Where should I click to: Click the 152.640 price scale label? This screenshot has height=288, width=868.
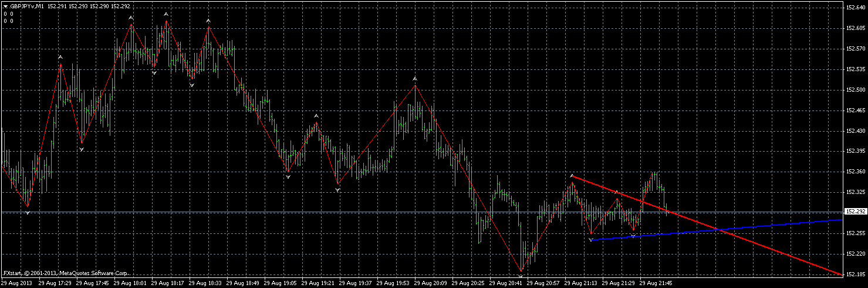tap(856, 8)
